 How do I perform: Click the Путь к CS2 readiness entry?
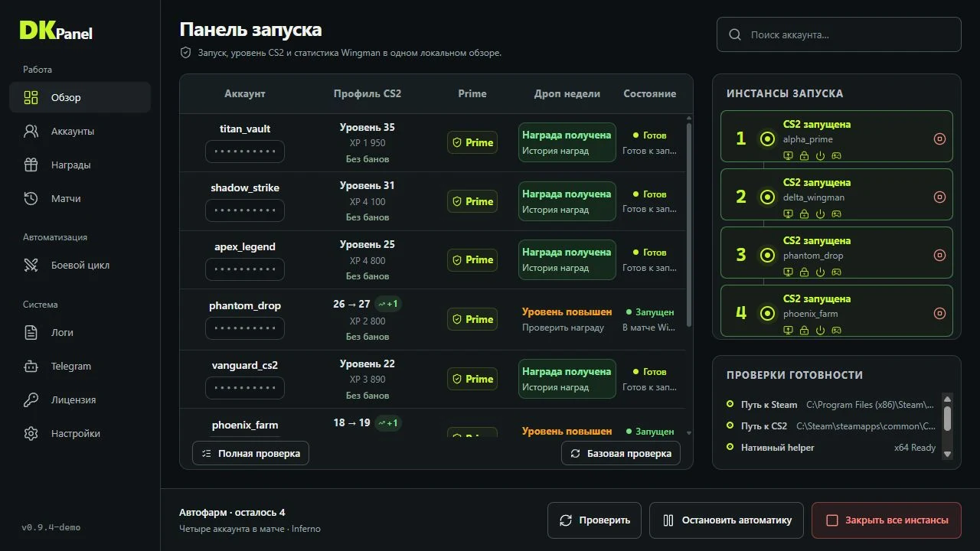[831, 425]
